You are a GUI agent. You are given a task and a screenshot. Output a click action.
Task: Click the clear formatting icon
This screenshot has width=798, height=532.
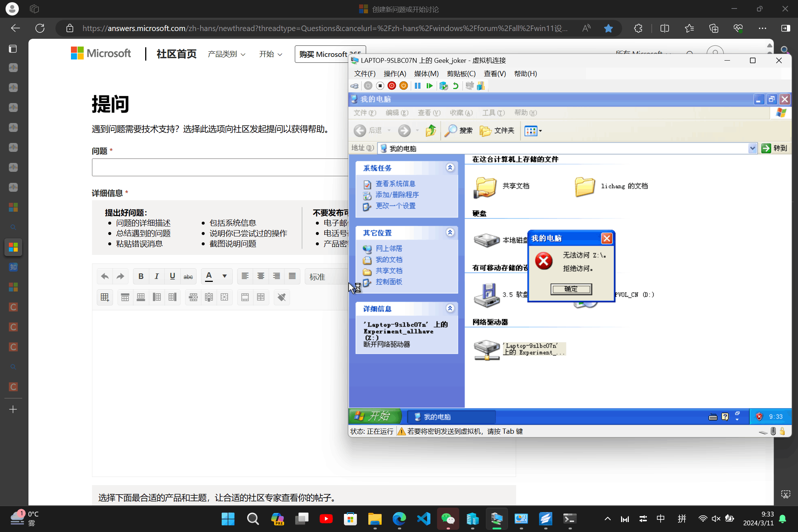click(282, 297)
